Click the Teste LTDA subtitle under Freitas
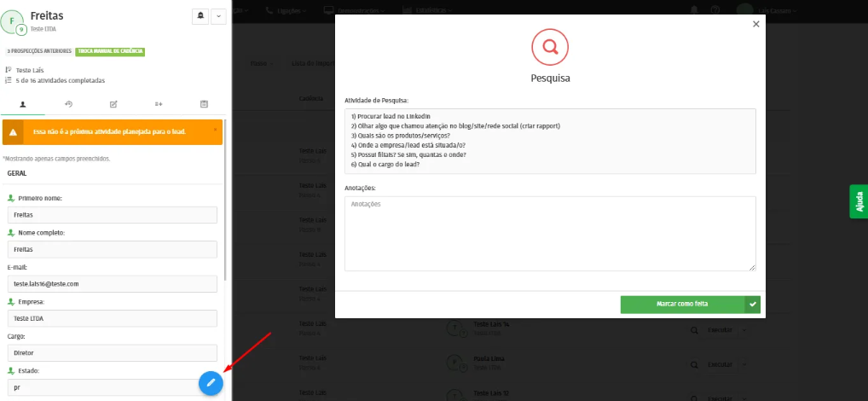The height and width of the screenshot is (401, 868). click(43, 29)
